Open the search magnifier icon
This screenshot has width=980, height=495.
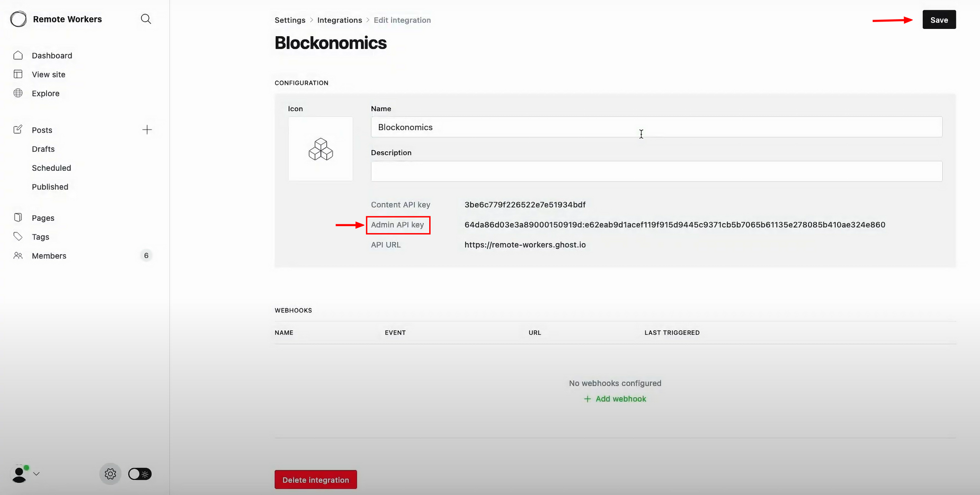click(x=146, y=19)
